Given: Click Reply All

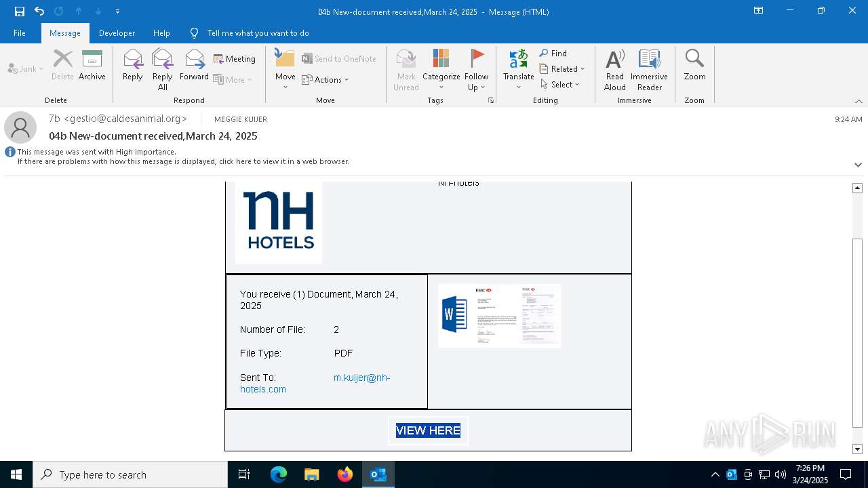Looking at the screenshot, I should click(163, 70).
